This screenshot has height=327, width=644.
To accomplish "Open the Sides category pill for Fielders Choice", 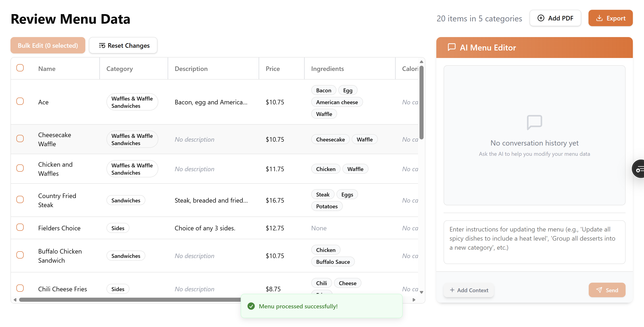I will click(118, 228).
